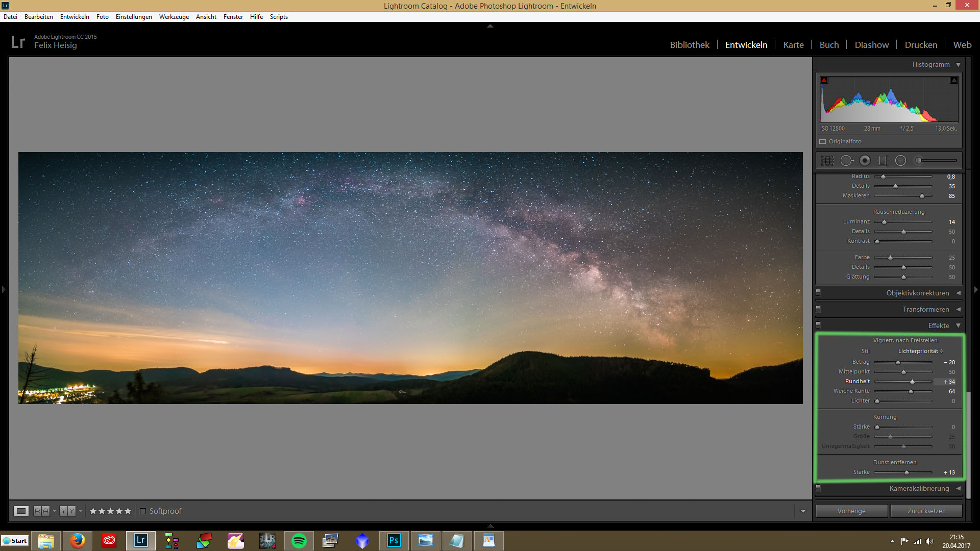Screen dimensions: 980x551
Task: Collapse the Effekte panel
Action: (x=958, y=325)
